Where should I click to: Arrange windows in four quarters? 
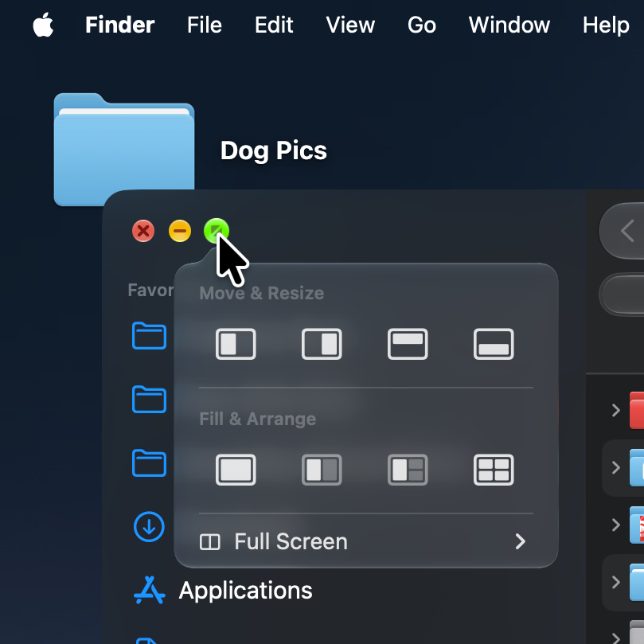point(494,470)
